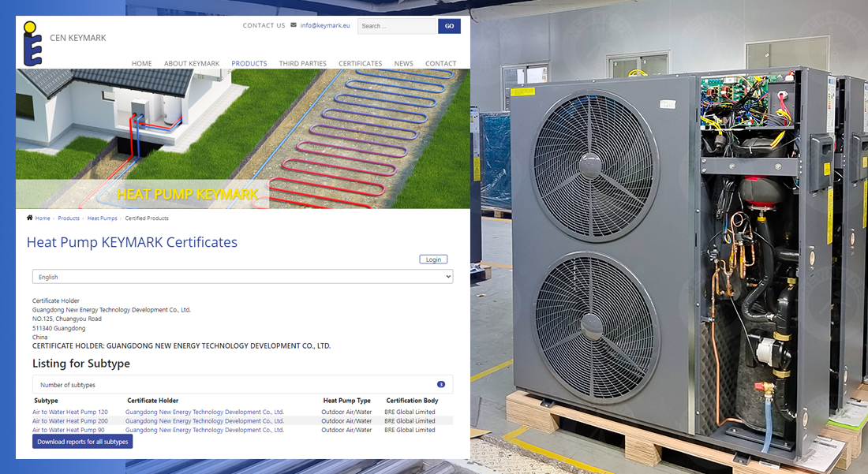Click the Login button

433,259
